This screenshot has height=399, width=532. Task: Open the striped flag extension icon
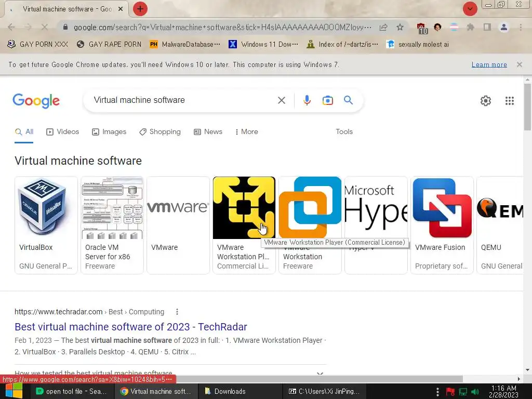tap(454, 27)
